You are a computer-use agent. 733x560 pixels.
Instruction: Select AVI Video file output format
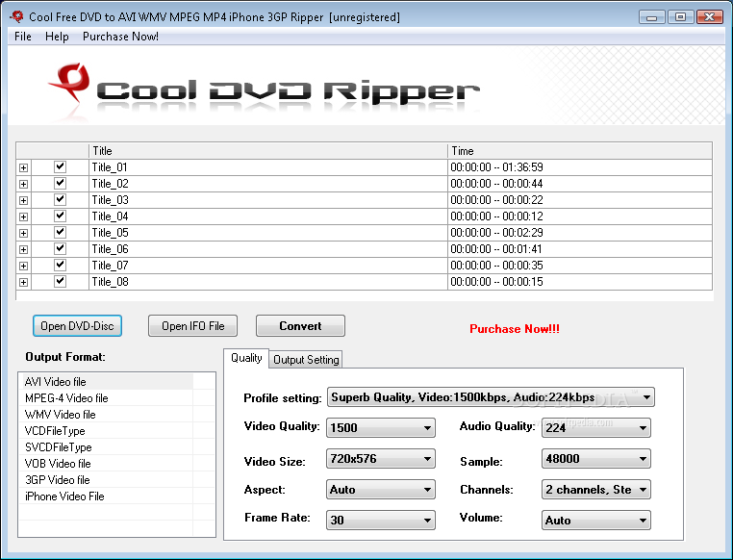(x=108, y=381)
